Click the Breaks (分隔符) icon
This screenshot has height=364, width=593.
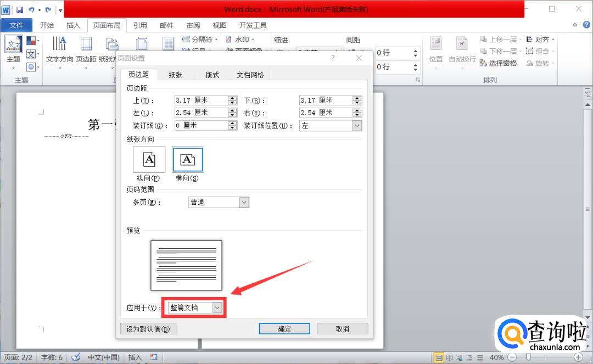pos(186,40)
